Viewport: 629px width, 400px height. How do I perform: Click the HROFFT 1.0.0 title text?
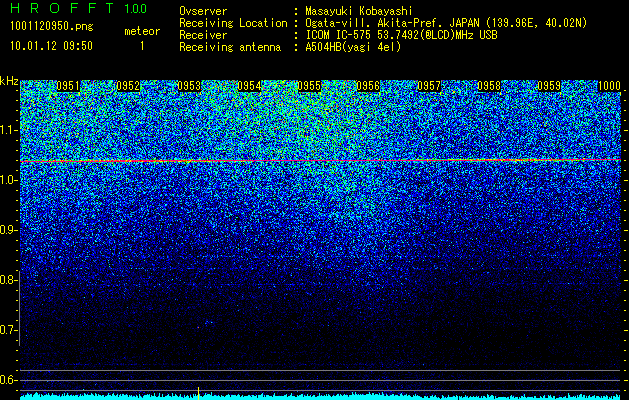tap(79, 8)
